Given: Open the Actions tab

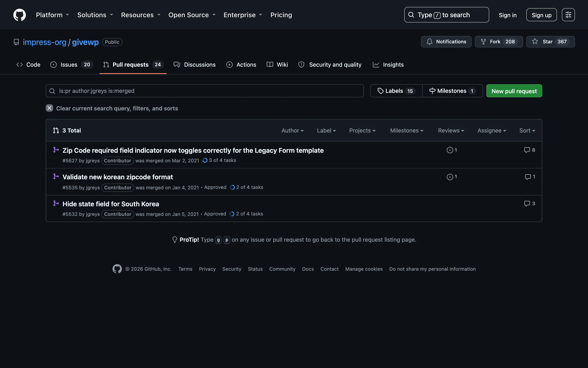Looking at the screenshot, I should (x=241, y=64).
